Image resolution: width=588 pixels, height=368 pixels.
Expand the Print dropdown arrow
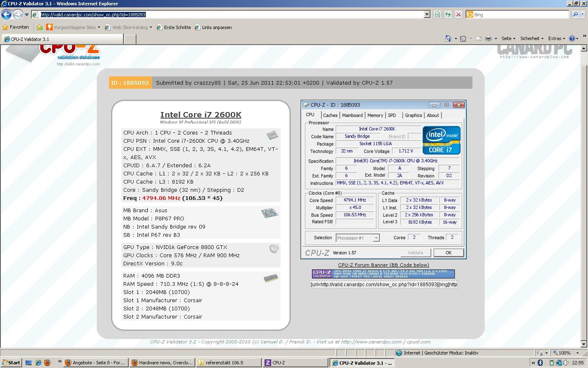[496, 38]
